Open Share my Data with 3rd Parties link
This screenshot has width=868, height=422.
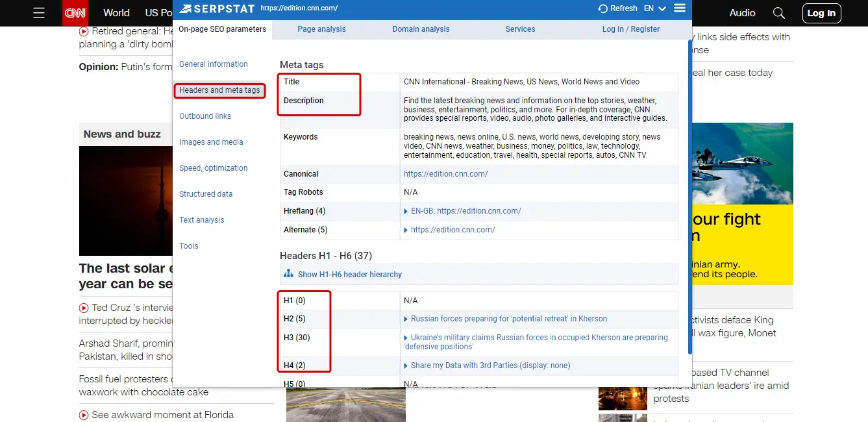coord(490,366)
